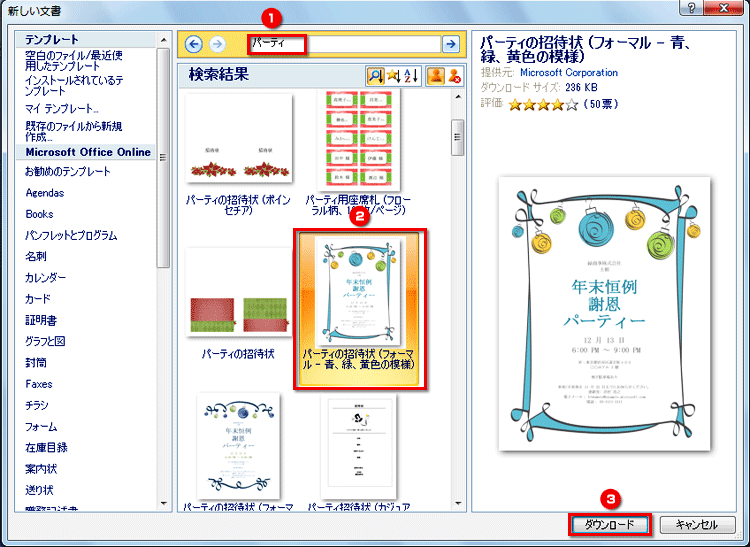Select Faxes category

[x=39, y=384]
